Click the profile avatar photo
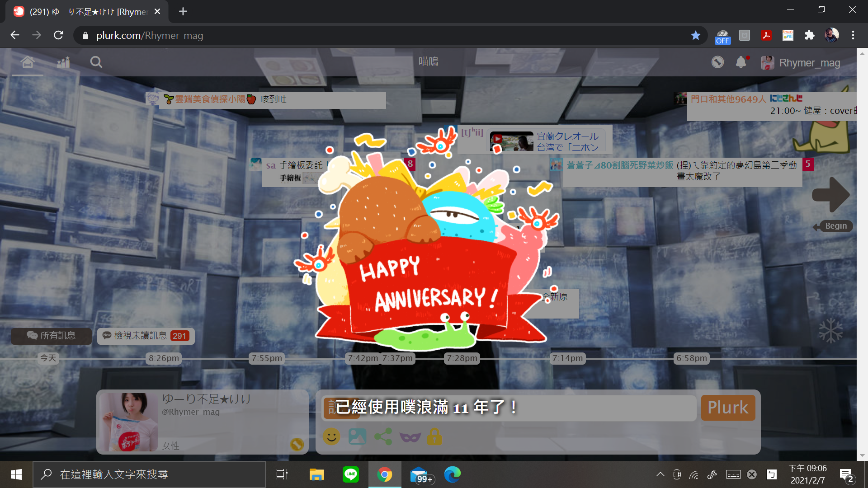This screenshot has height=488, width=868. (129, 422)
